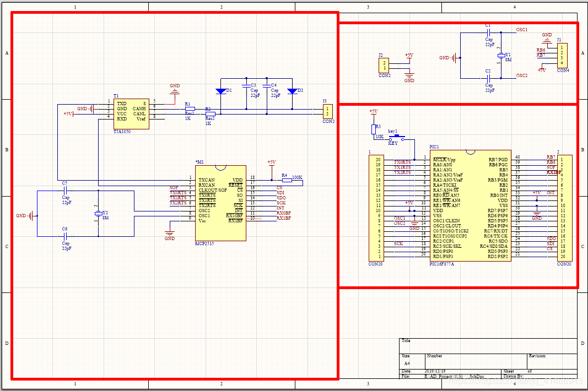
Task: Select the 100K resistor R4
Action: [x=287, y=180]
